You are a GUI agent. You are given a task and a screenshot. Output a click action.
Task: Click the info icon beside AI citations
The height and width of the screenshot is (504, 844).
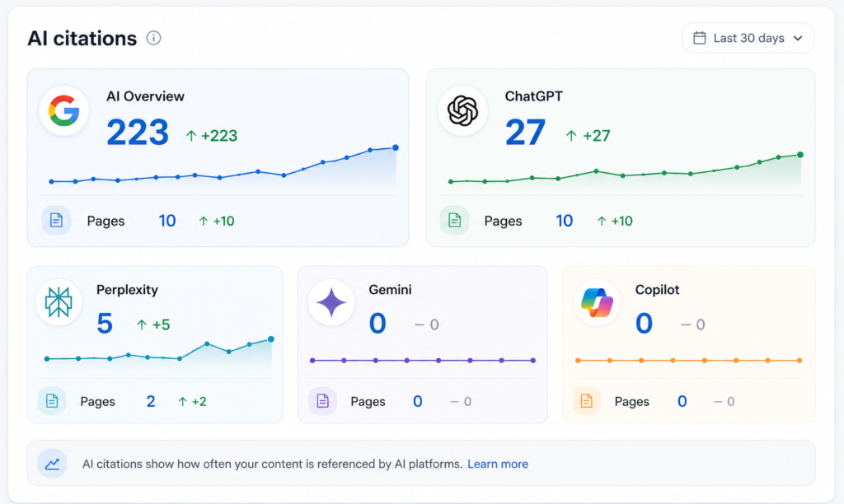[x=153, y=38]
